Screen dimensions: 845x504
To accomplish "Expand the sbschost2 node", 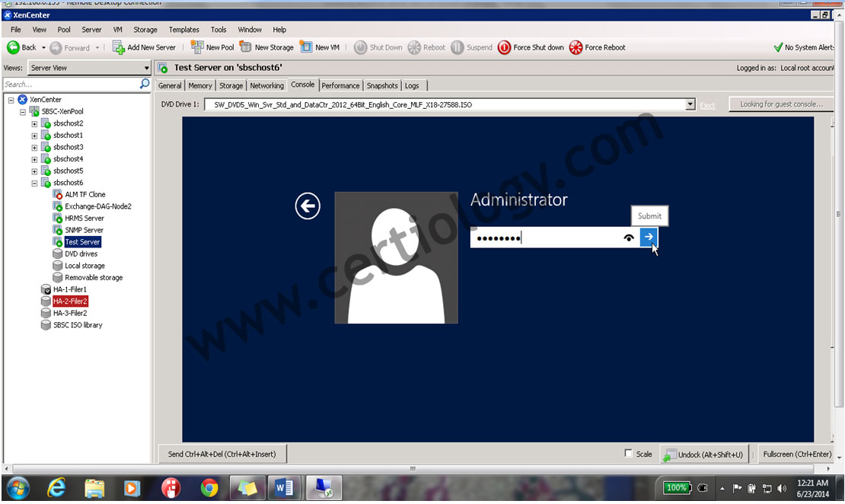I will 34,124.
